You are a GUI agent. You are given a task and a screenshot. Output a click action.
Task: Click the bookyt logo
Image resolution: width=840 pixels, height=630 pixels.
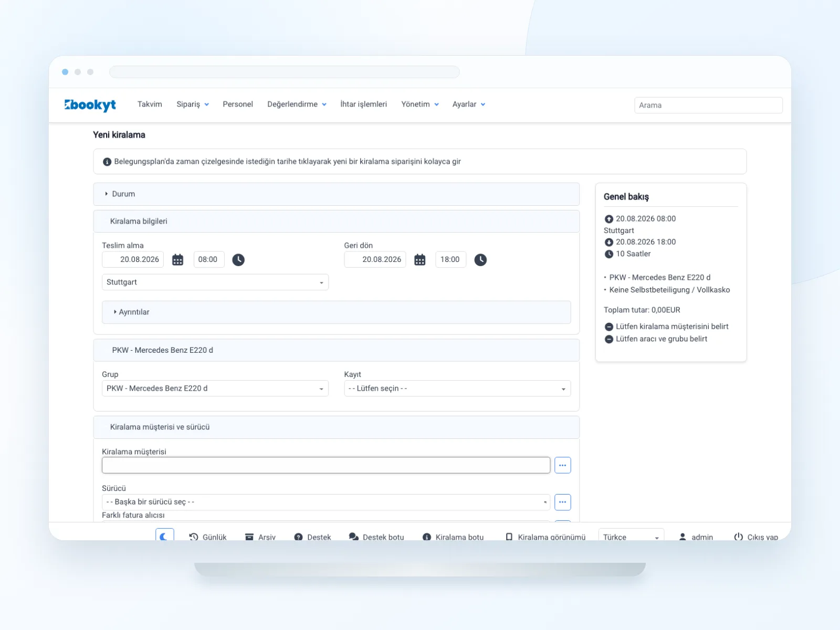click(x=90, y=104)
